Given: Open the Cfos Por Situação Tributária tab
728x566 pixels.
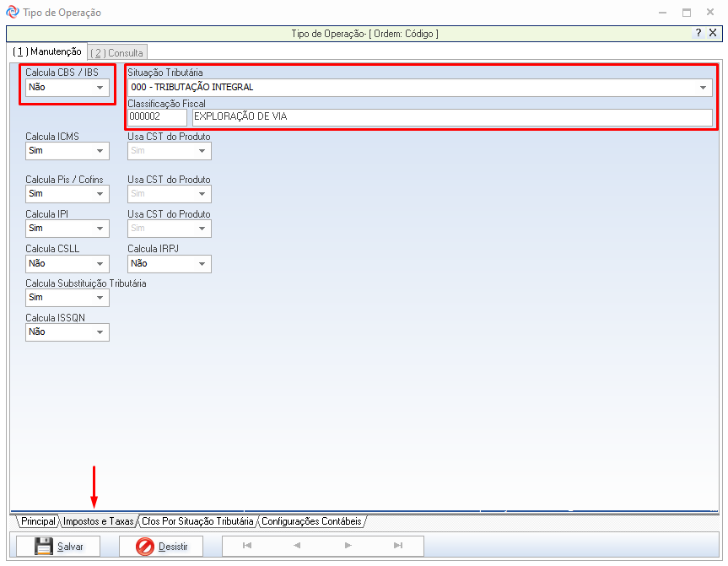Looking at the screenshot, I should (x=197, y=522).
